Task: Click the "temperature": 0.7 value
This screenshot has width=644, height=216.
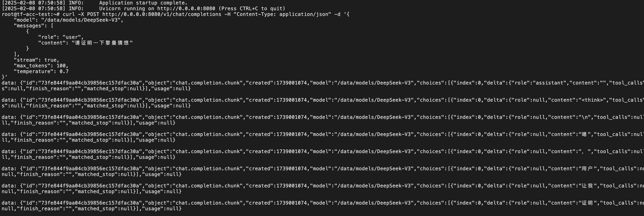Action: (x=41, y=71)
